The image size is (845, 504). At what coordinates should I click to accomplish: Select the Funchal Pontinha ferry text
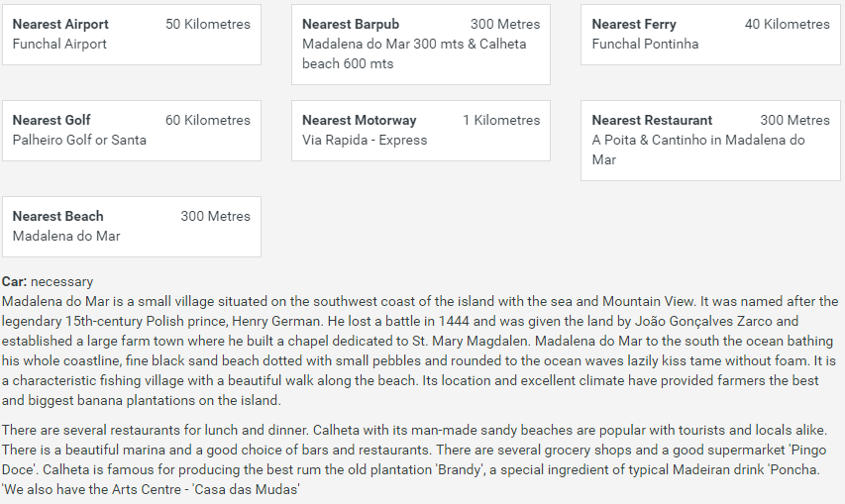(645, 44)
